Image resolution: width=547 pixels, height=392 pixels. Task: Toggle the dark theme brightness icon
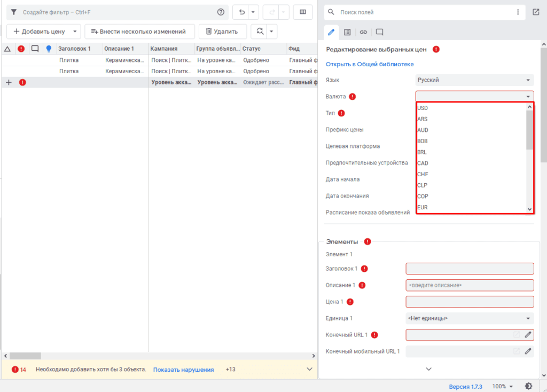528,386
